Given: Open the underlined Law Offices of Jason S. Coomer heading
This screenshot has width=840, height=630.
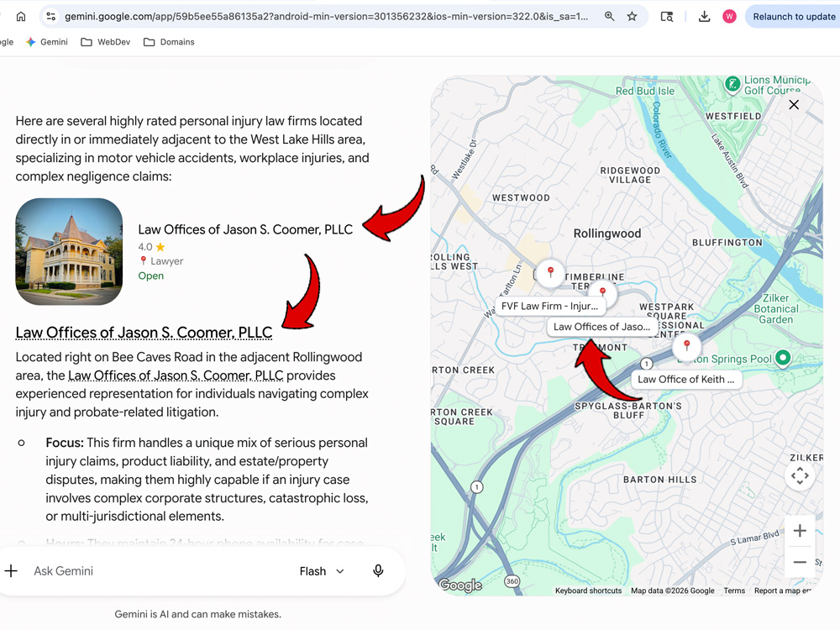Looking at the screenshot, I should (x=144, y=333).
